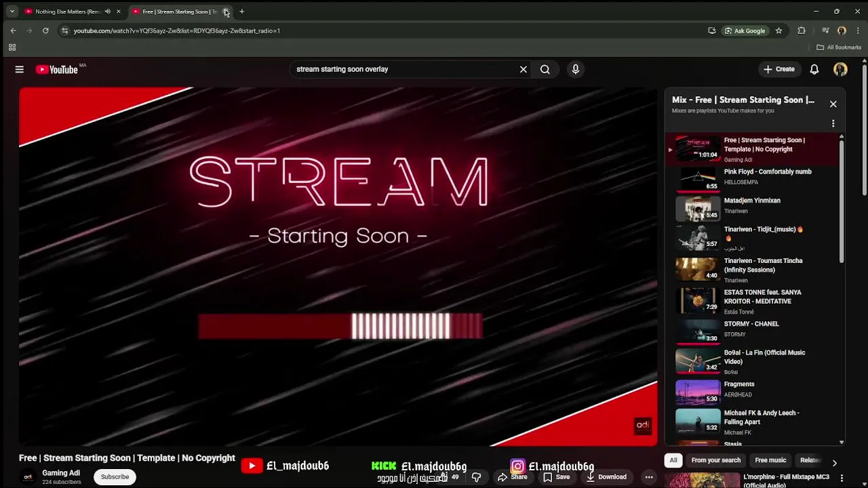Open YouTube notifications bell
This screenshot has width=868, height=488.
point(814,69)
